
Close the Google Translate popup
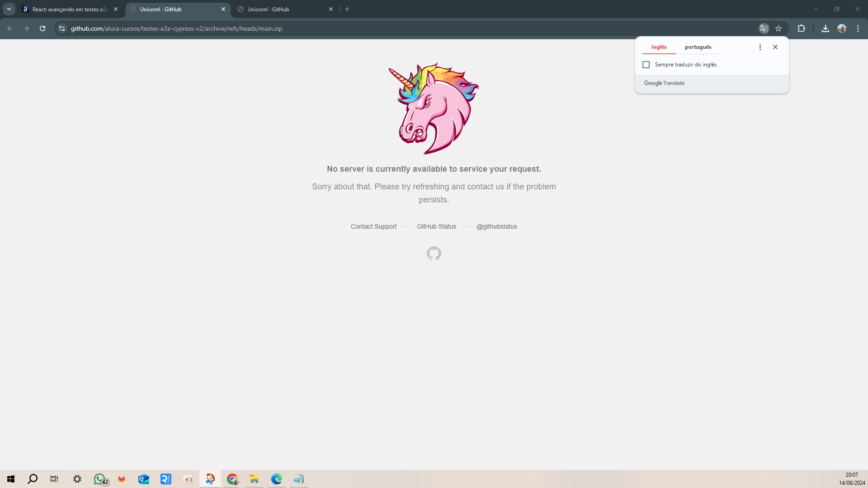(x=775, y=47)
